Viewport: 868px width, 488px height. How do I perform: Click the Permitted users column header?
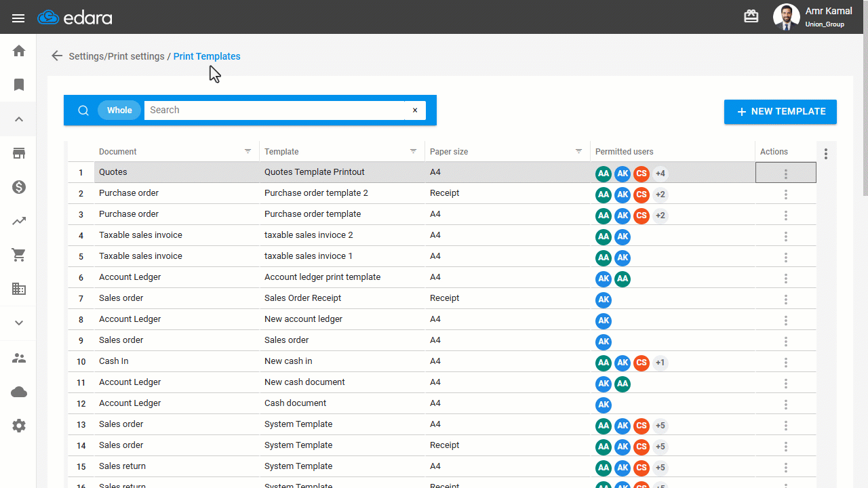[x=624, y=152]
